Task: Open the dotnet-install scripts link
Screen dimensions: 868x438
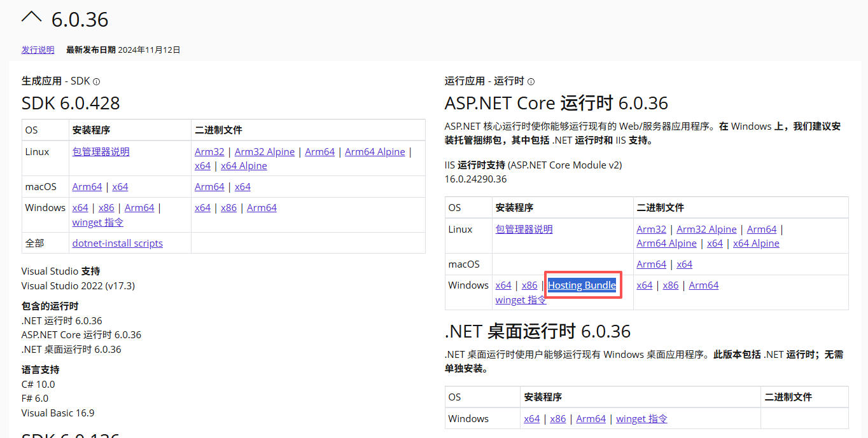Action: pyautogui.click(x=118, y=243)
